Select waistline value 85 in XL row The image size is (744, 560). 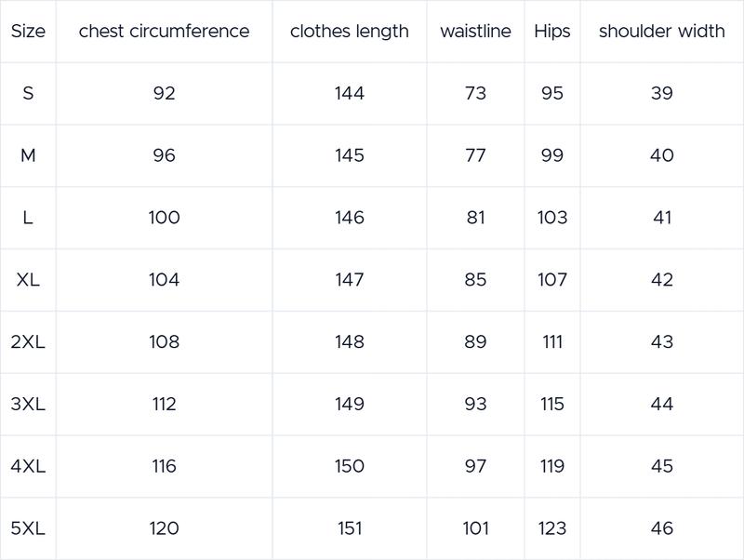[475, 279]
